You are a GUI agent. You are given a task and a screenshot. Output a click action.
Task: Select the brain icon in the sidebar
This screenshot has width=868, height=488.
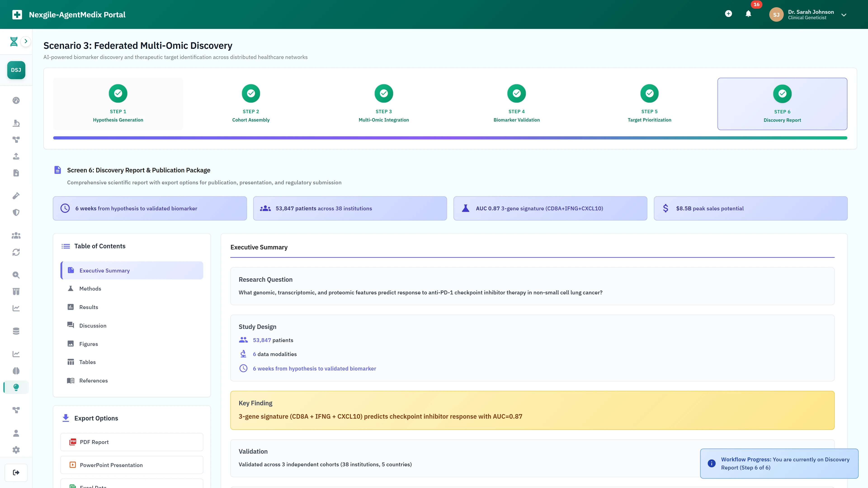16,371
